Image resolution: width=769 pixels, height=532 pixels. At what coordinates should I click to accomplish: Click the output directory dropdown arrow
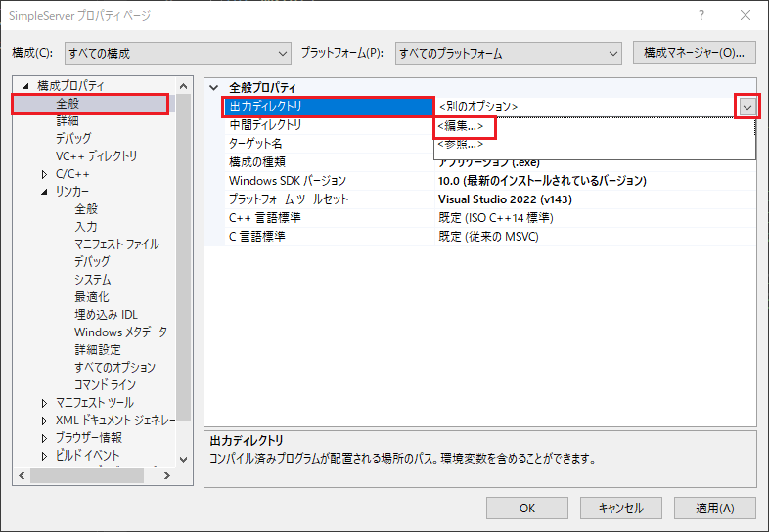point(747,106)
